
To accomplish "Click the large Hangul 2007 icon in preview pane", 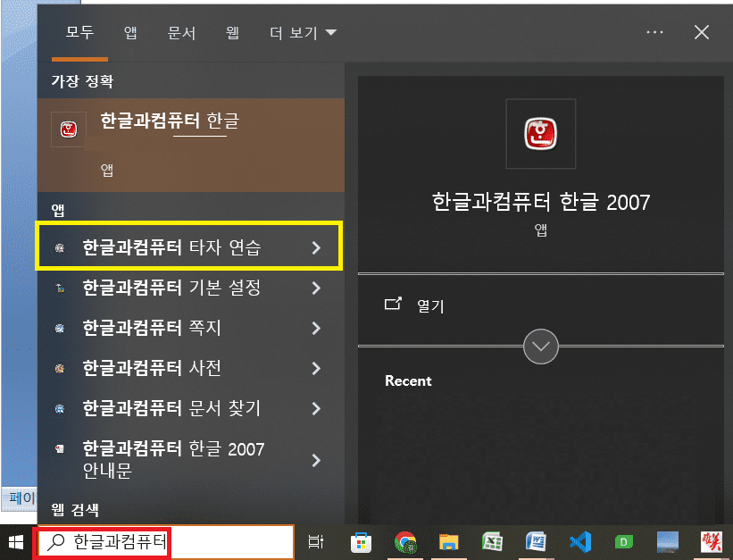I will coord(541,134).
